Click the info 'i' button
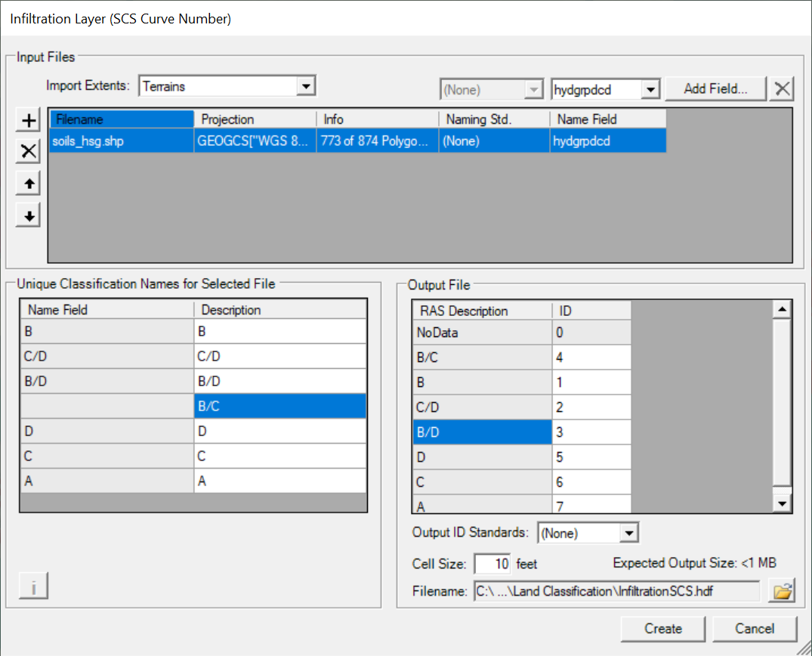Screen dimensions: 812x656 33,586
